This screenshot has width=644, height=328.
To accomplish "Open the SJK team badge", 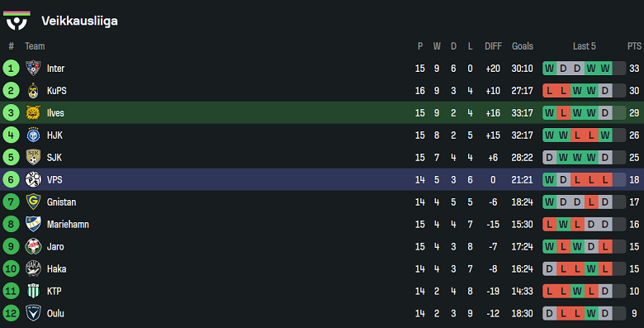I will pyautogui.click(x=33, y=157).
